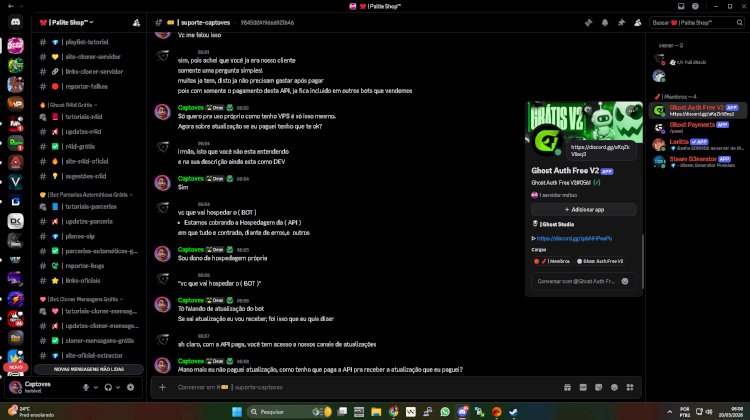Open Windows Start menu
The width and height of the screenshot is (750, 420).
click(237, 411)
